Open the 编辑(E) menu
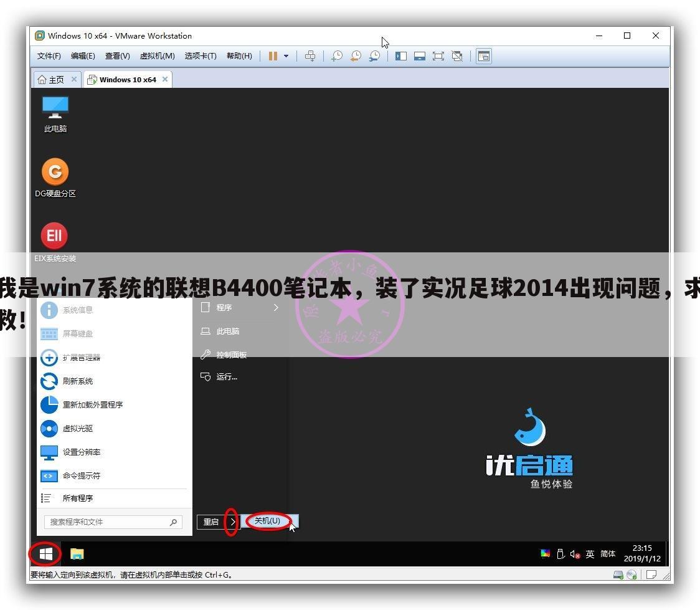700x610 pixels. [83, 56]
